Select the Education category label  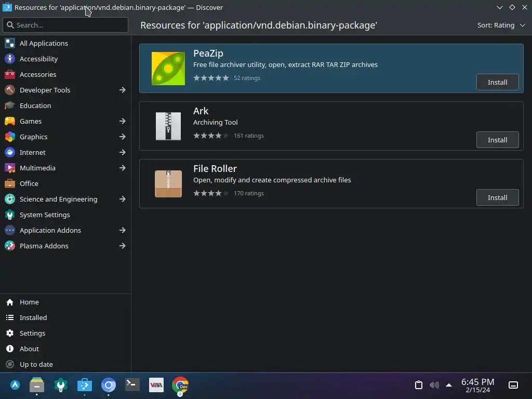(x=35, y=105)
